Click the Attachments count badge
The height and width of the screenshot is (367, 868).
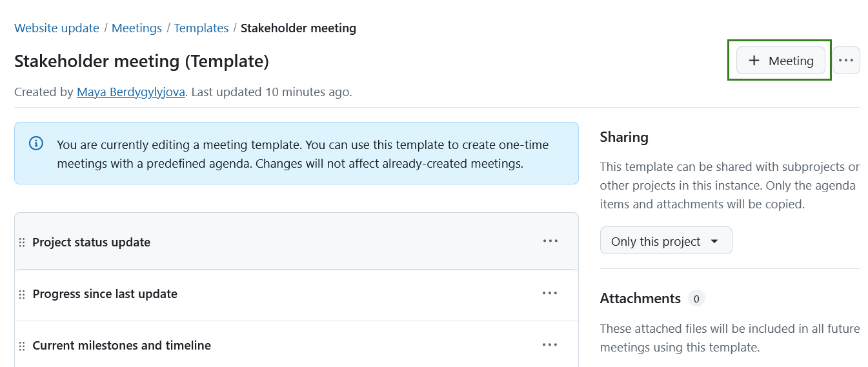(x=696, y=299)
